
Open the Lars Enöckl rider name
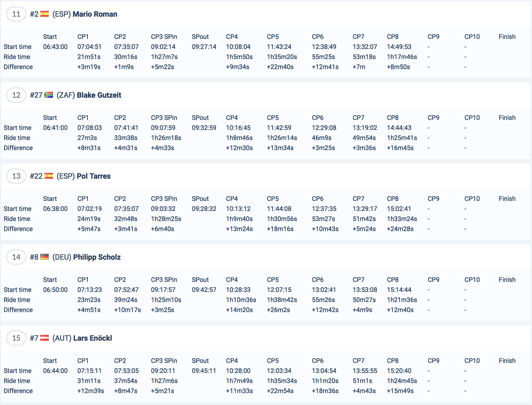[92, 338]
